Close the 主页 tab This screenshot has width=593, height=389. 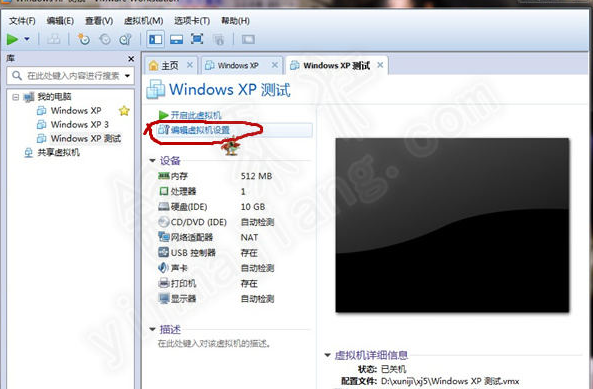coord(190,65)
